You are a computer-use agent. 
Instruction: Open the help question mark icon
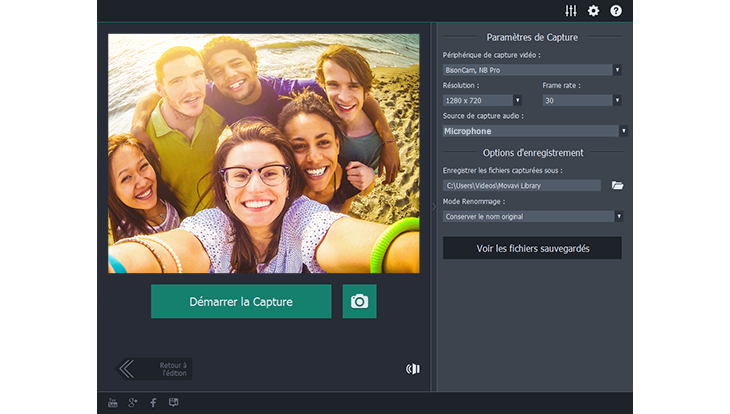pyautogui.click(x=615, y=11)
